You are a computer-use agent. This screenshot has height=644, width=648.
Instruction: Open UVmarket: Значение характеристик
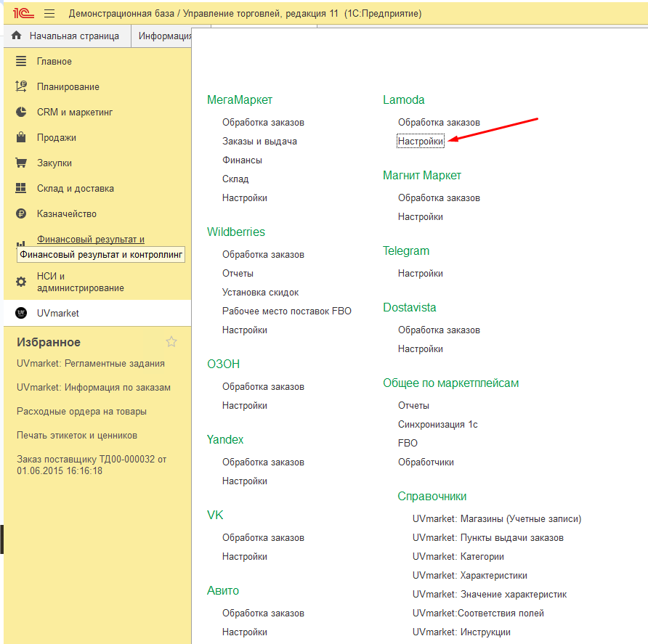click(490, 595)
